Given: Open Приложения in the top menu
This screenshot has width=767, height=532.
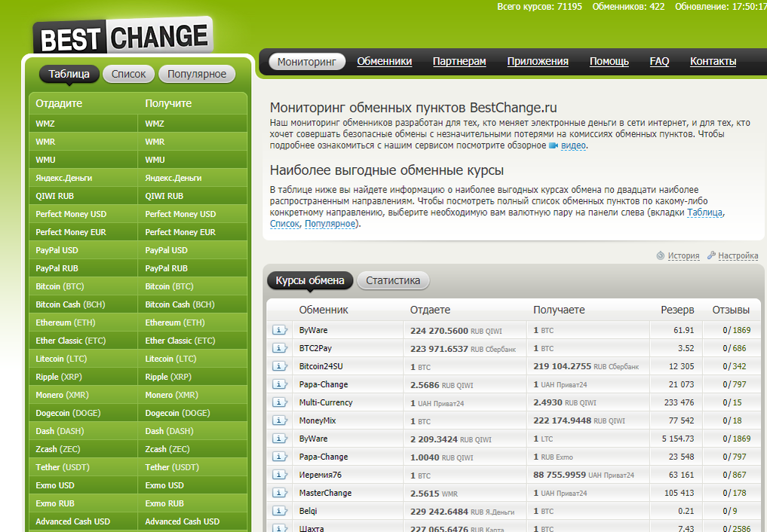Looking at the screenshot, I should 538,62.
